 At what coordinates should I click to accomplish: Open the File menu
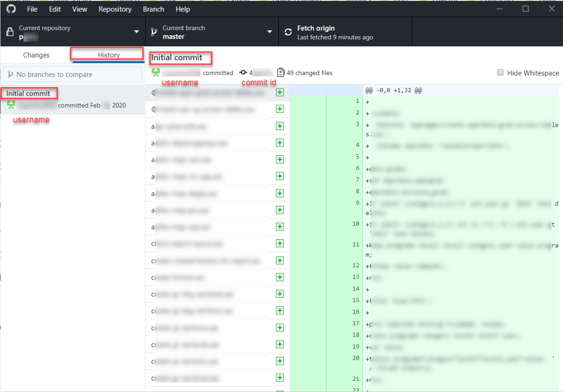[x=32, y=9]
